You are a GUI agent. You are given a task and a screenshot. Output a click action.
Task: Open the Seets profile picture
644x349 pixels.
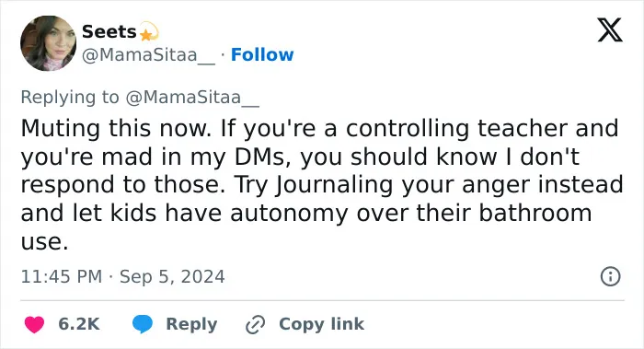[49, 43]
